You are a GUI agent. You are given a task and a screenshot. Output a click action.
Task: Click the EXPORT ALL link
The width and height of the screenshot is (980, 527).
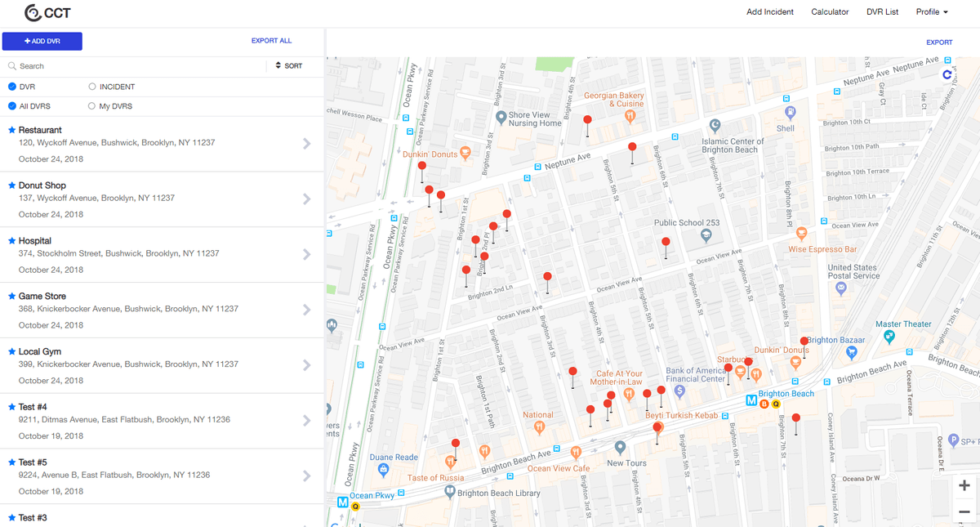pyautogui.click(x=271, y=41)
